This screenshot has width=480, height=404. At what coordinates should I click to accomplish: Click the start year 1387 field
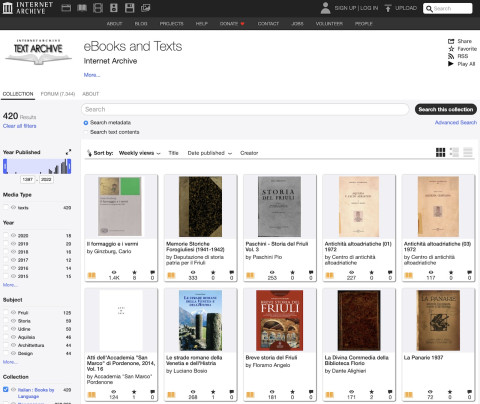(28, 179)
